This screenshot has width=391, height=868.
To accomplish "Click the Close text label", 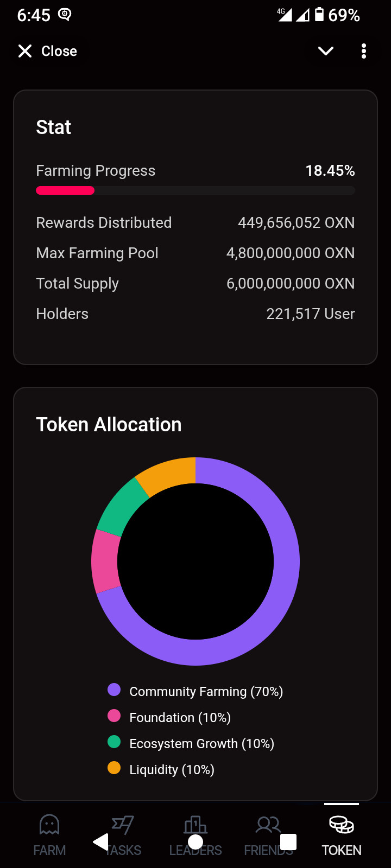I will click(59, 51).
